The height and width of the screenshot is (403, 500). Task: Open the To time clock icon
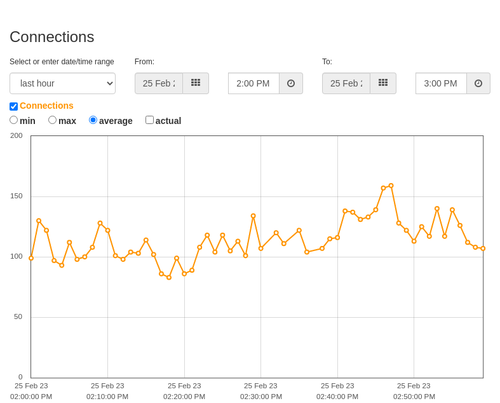coord(478,83)
